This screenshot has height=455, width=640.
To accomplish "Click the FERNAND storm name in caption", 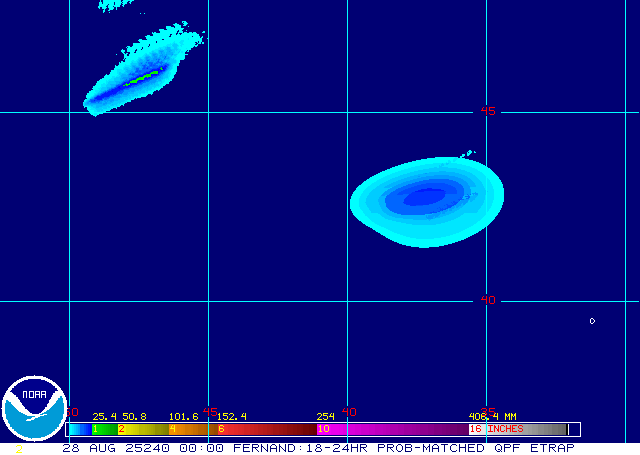I will pyautogui.click(x=265, y=448).
